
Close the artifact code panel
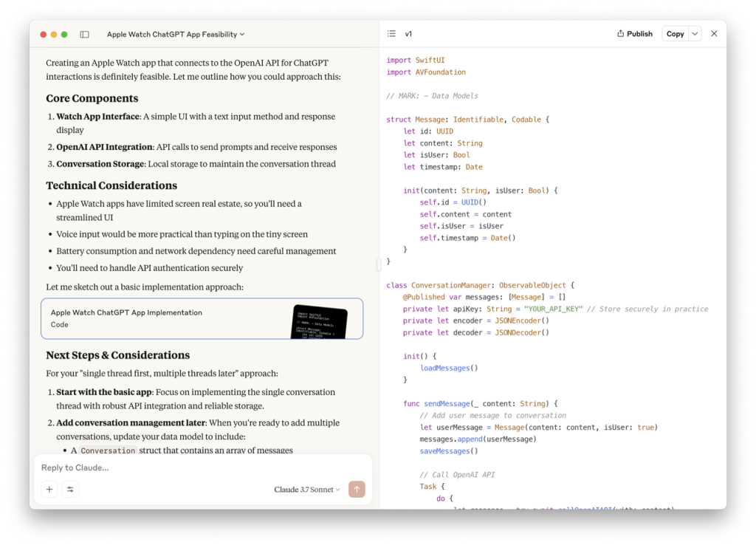tap(714, 34)
